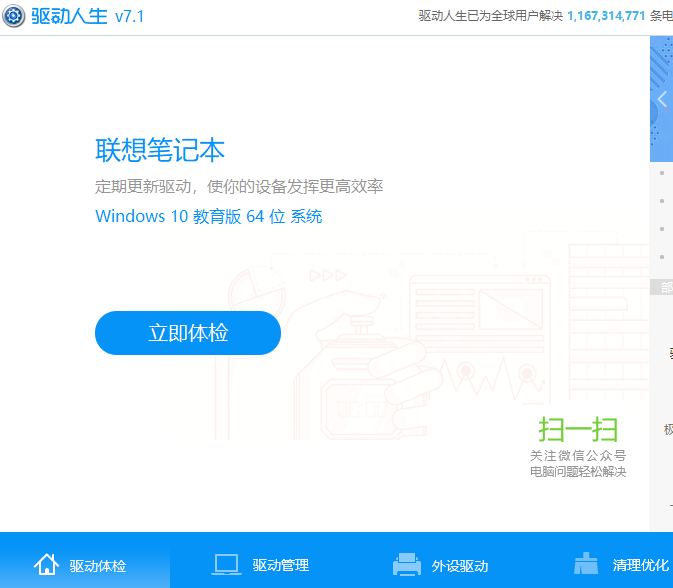Click the green 扫一扫 text
The width and height of the screenshot is (673, 588).
[578, 429]
